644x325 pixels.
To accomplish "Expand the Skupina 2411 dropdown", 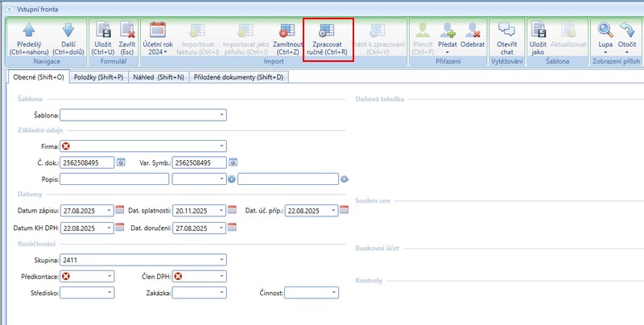I will coord(221,260).
